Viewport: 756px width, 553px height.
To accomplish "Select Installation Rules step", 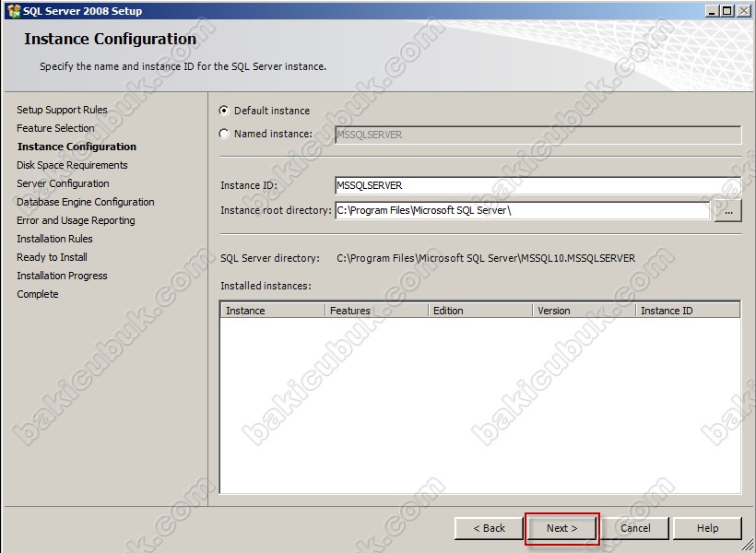I will tap(55, 239).
